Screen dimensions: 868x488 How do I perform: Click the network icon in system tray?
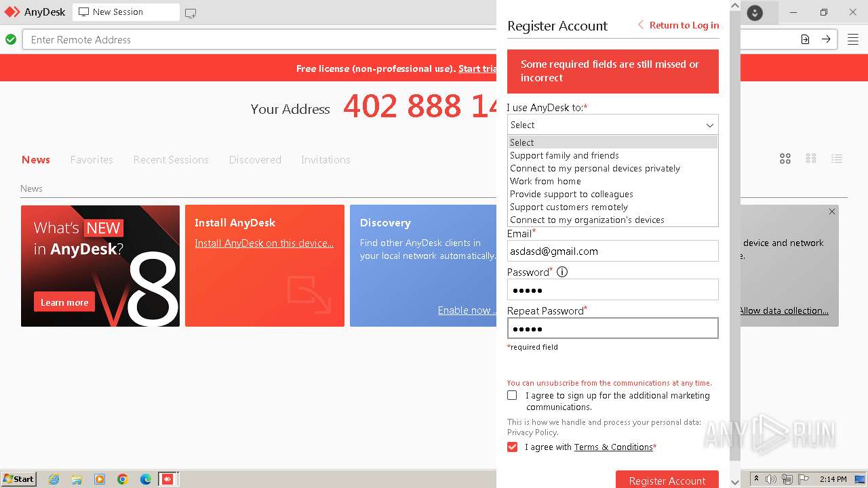787,479
